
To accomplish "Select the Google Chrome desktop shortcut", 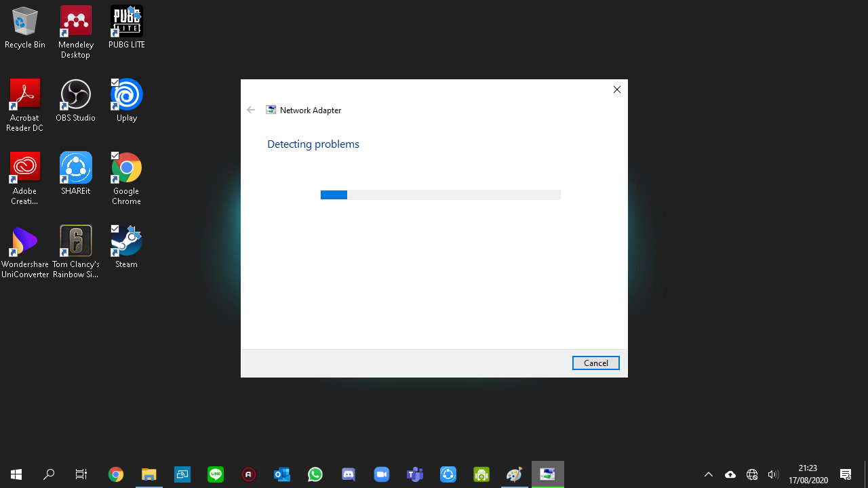I will [127, 179].
